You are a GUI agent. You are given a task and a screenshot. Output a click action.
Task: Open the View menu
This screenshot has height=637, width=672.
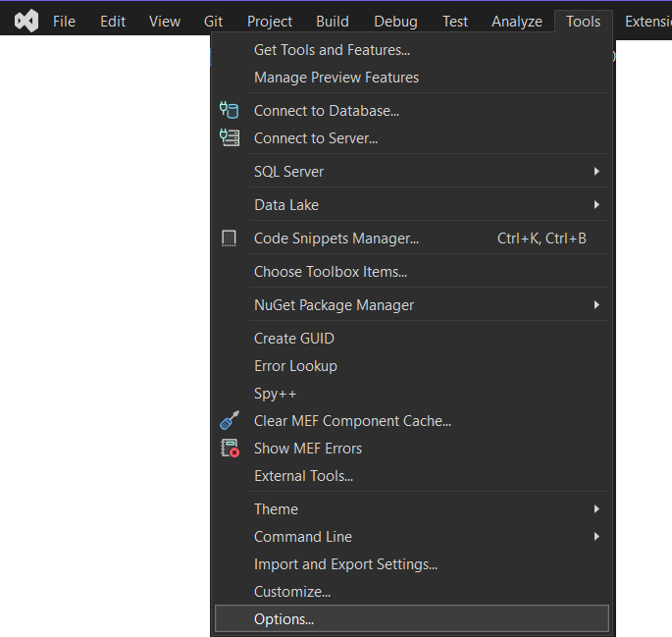point(165,22)
